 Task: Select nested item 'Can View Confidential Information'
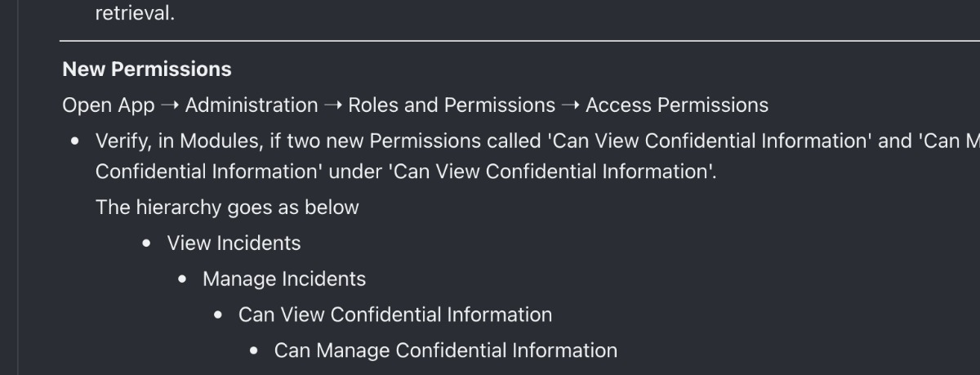tap(395, 315)
